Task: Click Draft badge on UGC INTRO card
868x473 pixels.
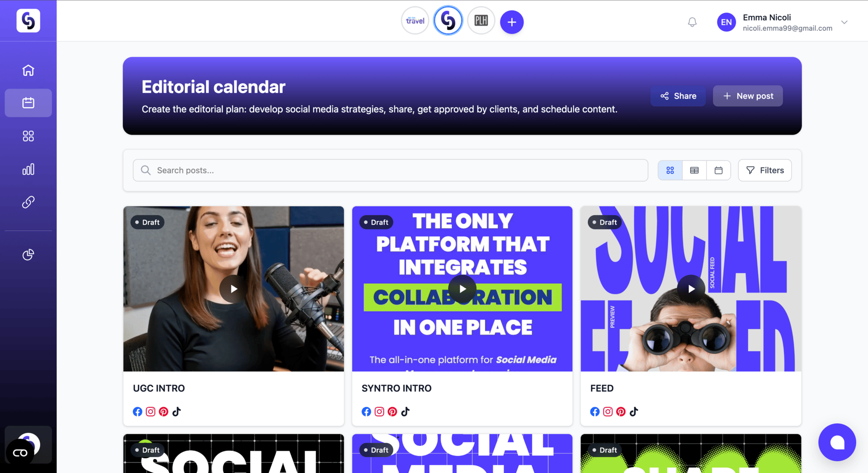Action: [147, 222]
